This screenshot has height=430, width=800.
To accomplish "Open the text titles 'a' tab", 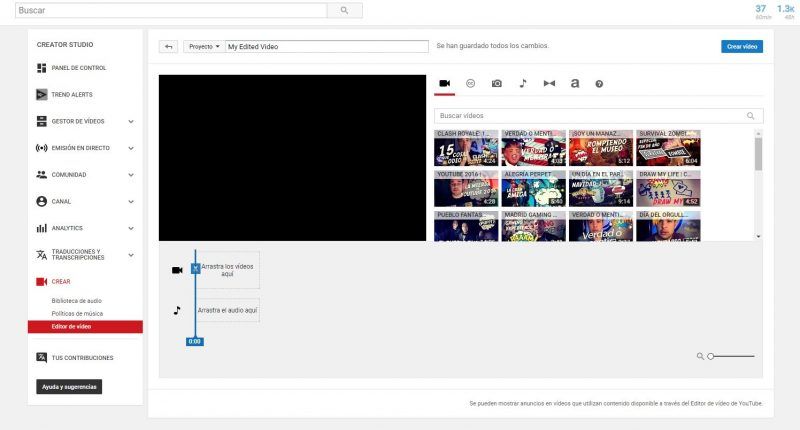I will pyautogui.click(x=574, y=84).
